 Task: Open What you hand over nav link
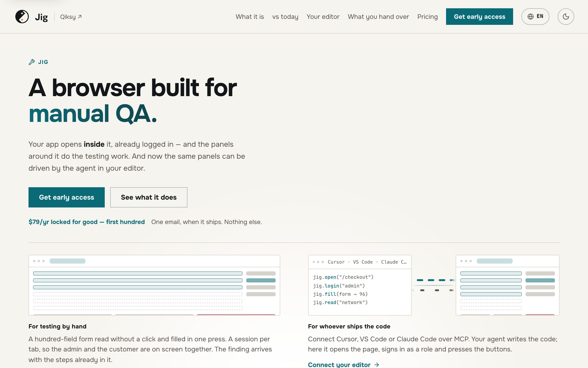point(378,17)
